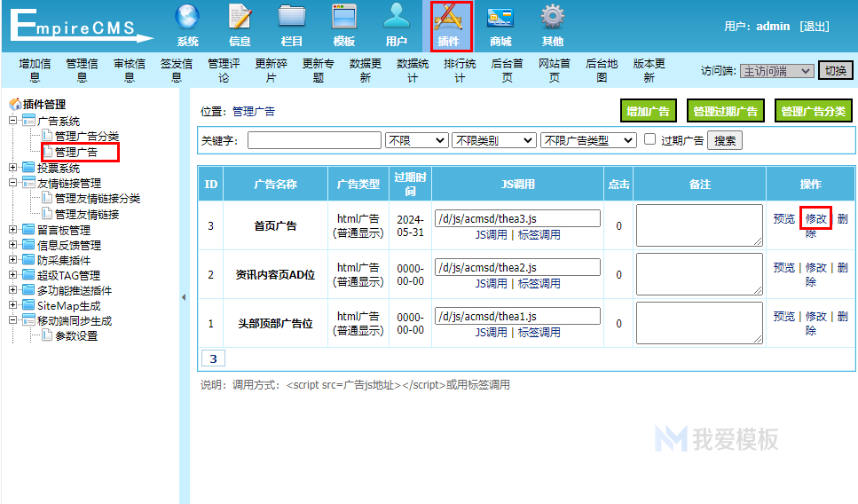The height and width of the screenshot is (504, 858).
Task: Click 预览 for 资讯内容页AD位
Action: (x=784, y=268)
